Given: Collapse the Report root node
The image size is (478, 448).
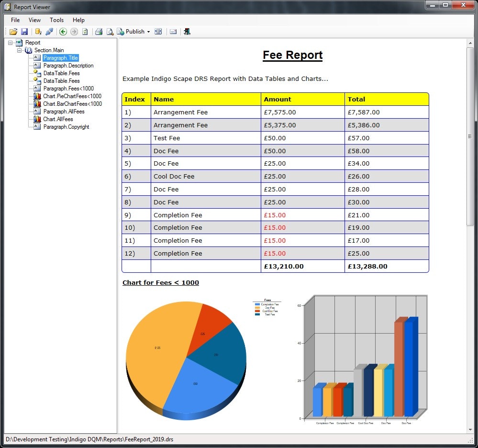Looking at the screenshot, I should pyautogui.click(x=11, y=43).
